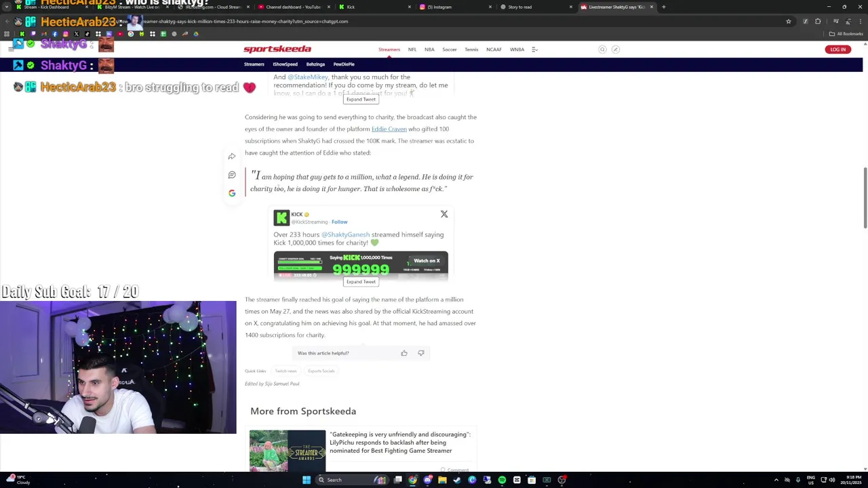
Task: Select the NCAAF header category
Action: (x=494, y=49)
